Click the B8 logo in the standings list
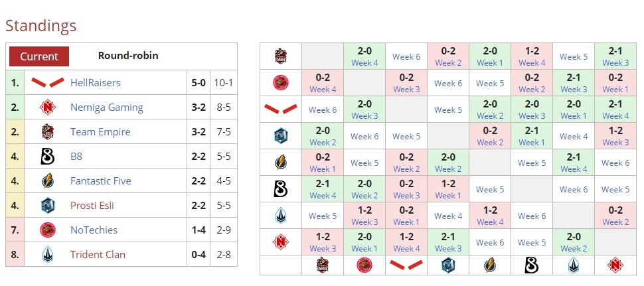Screen dimensions: 644x286 tap(47, 157)
